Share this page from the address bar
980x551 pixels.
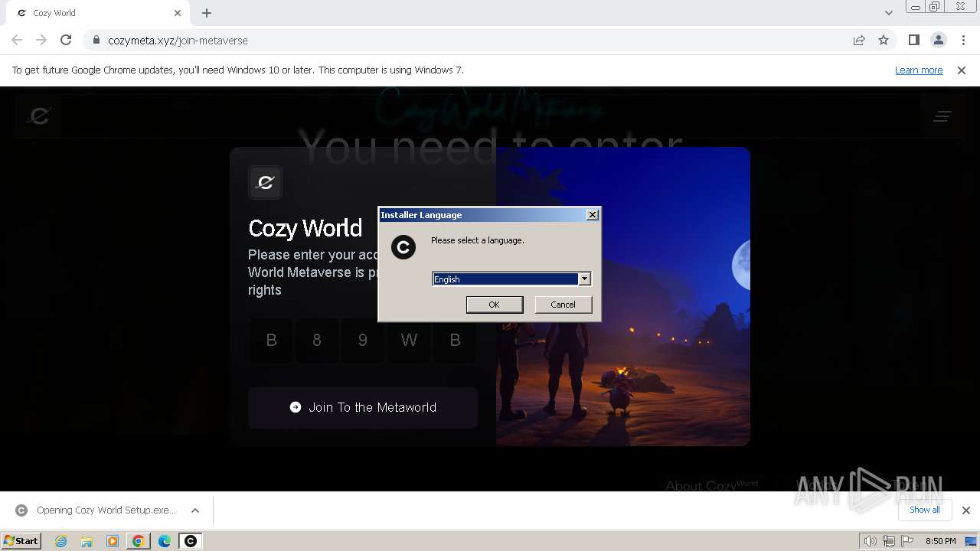859,40
